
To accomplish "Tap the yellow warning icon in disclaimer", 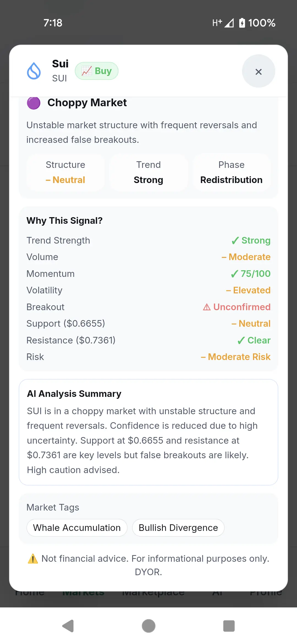I will [33, 559].
